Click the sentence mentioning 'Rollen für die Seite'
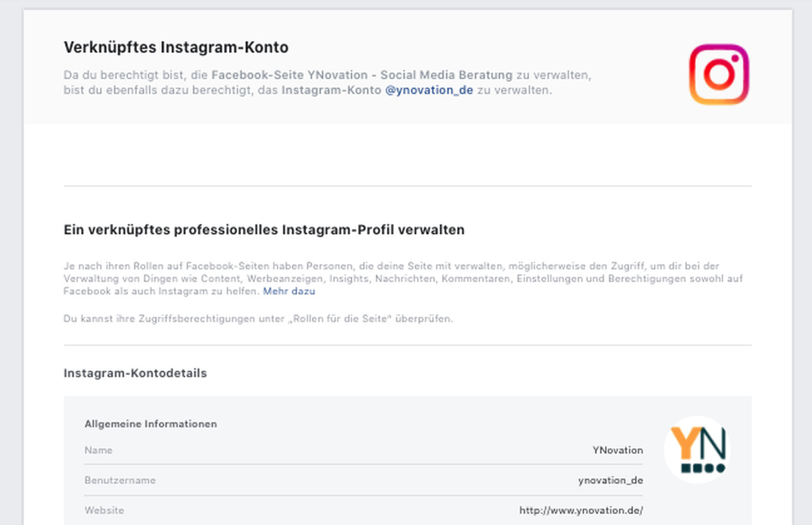The image size is (812, 525). tap(258, 318)
